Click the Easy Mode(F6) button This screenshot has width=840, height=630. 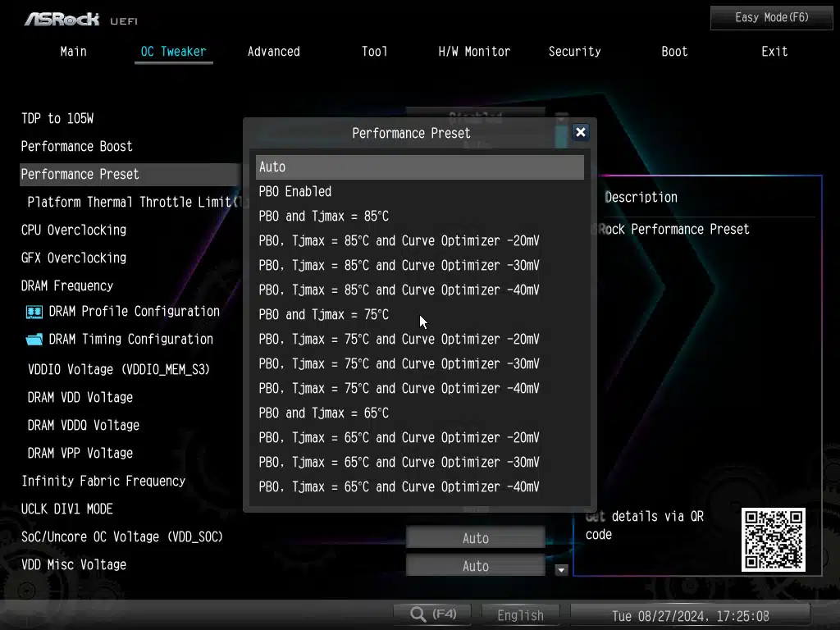(771, 17)
